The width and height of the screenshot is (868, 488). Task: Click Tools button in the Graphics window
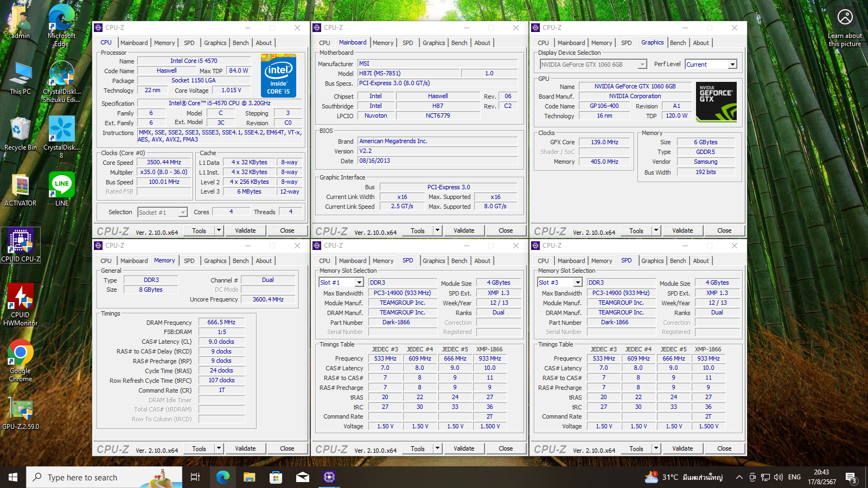click(636, 230)
